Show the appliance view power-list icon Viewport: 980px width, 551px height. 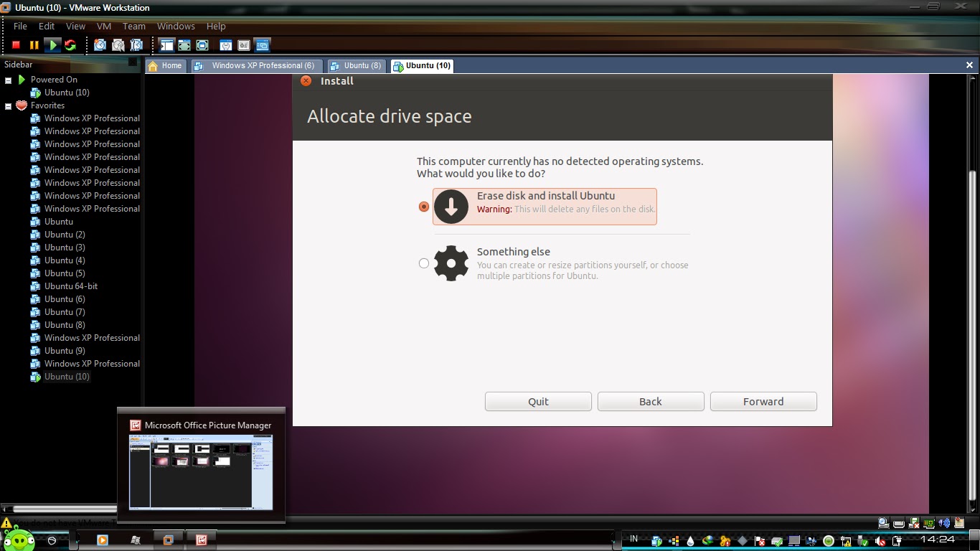point(244,45)
